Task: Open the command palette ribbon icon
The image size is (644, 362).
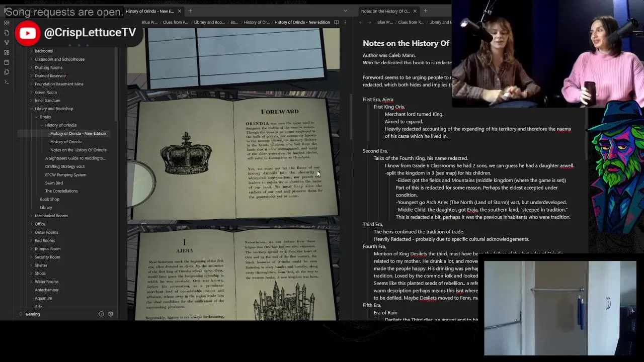Action: tap(7, 82)
